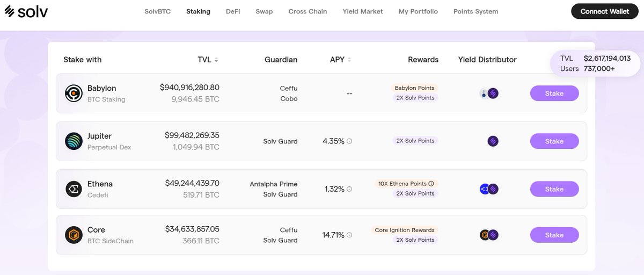
Task: Click the 2X Solv Points tag in Core row
Action: (415, 240)
